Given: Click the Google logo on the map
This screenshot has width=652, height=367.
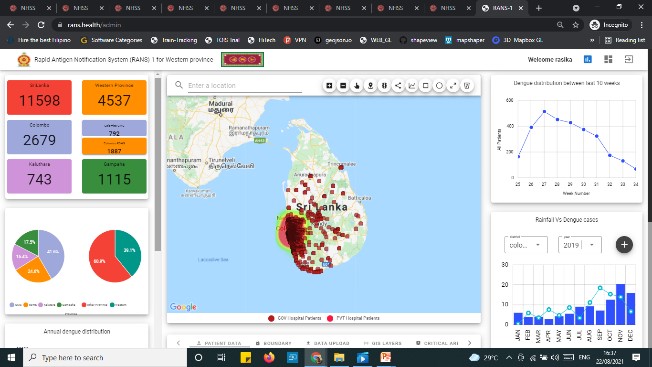Looking at the screenshot, I should [183, 307].
